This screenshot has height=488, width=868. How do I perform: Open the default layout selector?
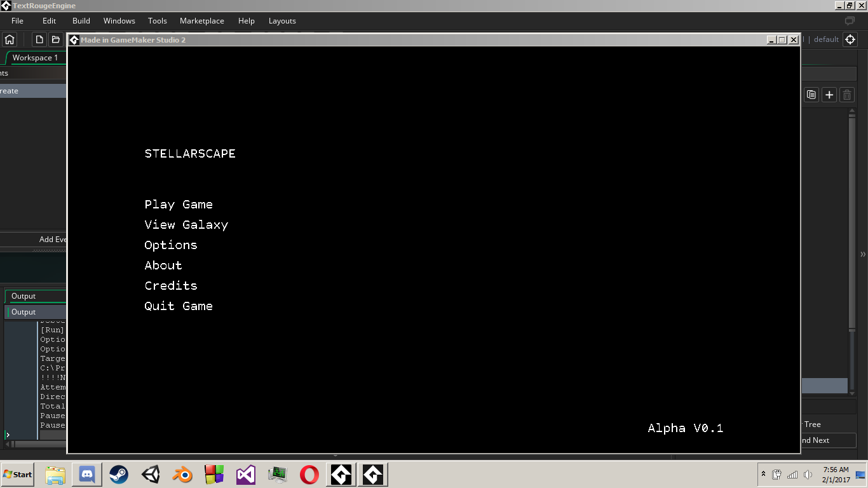click(826, 39)
